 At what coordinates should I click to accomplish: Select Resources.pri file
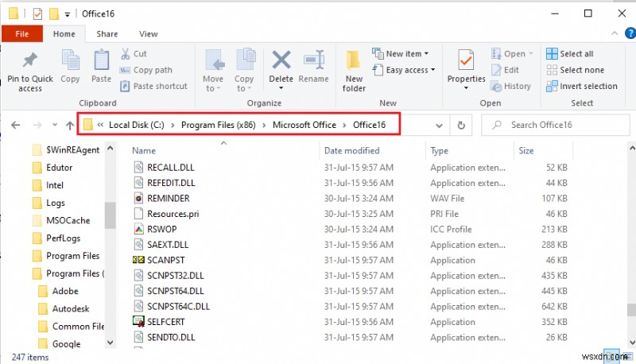(x=173, y=214)
